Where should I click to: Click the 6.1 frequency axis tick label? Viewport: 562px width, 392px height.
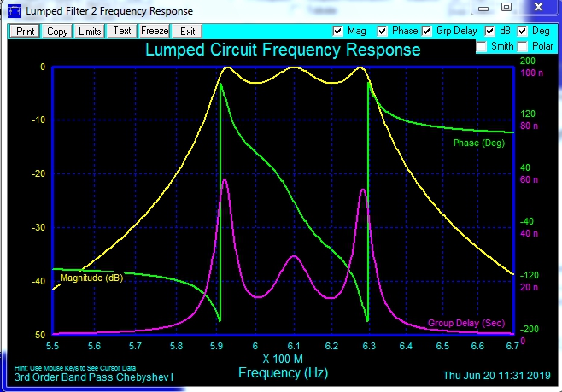pos(294,346)
